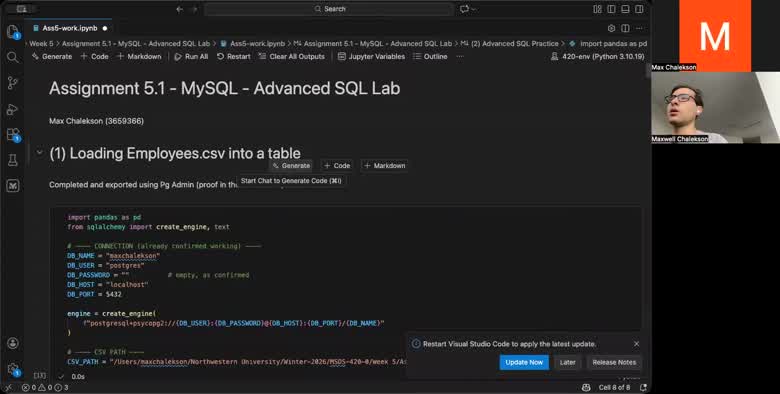This screenshot has height=394, width=780.
Task: Click the first Assignment 5.1 folder breadcrumb
Action: coord(136,44)
